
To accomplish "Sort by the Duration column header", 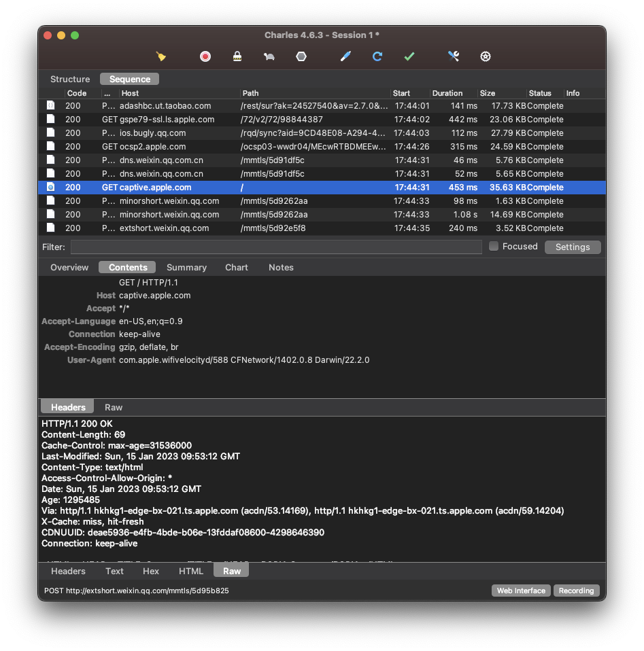I will [447, 93].
